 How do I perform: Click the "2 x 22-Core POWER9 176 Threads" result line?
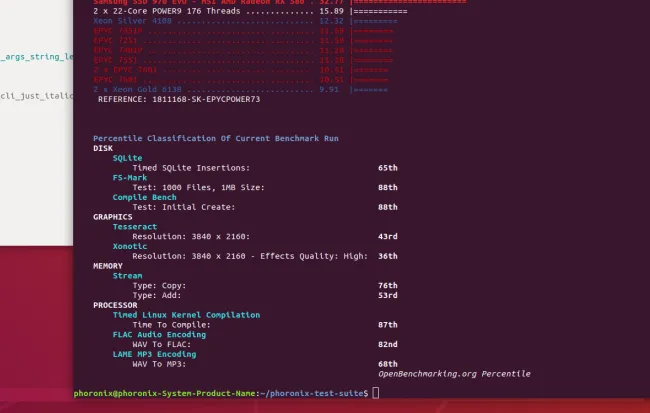(250, 11)
